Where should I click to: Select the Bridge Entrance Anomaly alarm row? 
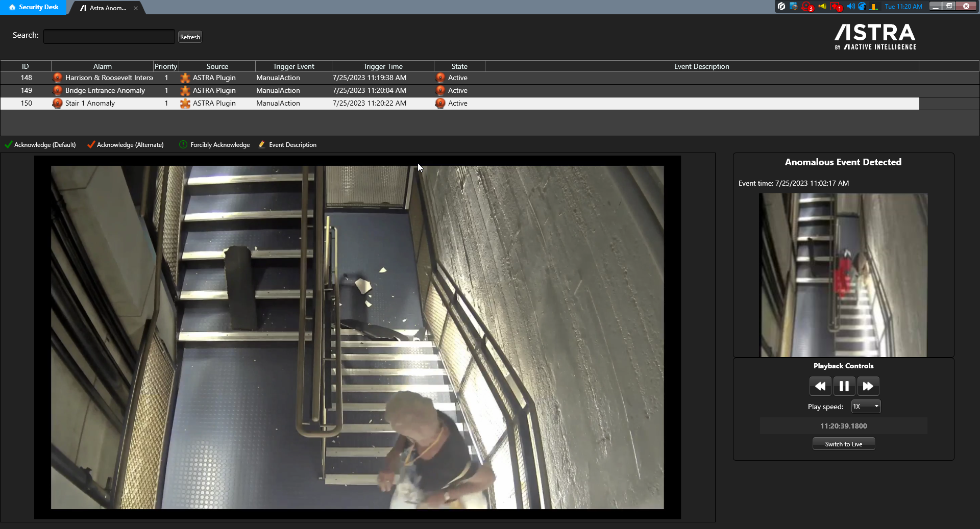105,90
